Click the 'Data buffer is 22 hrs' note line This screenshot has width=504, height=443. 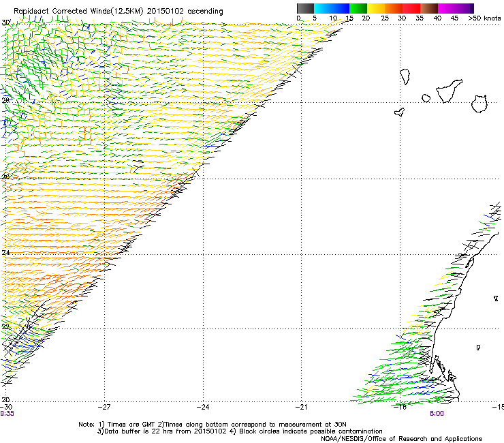point(240,431)
